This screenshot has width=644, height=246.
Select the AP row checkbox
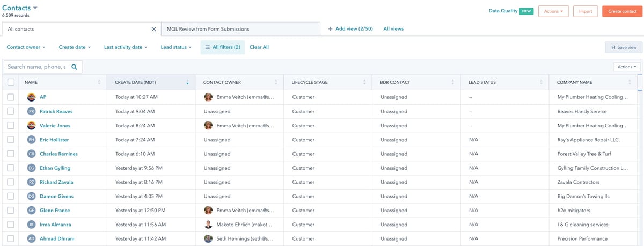click(11, 97)
